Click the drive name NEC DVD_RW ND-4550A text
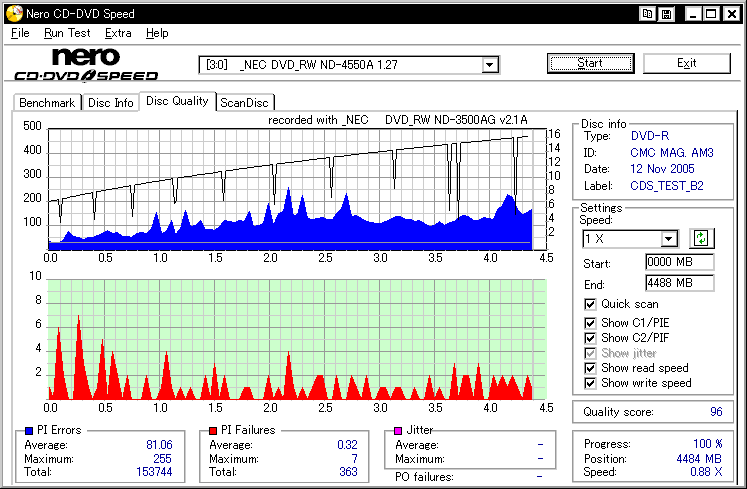Image resolution: width=747 pixels, height=489 pixels. point(318,65)
